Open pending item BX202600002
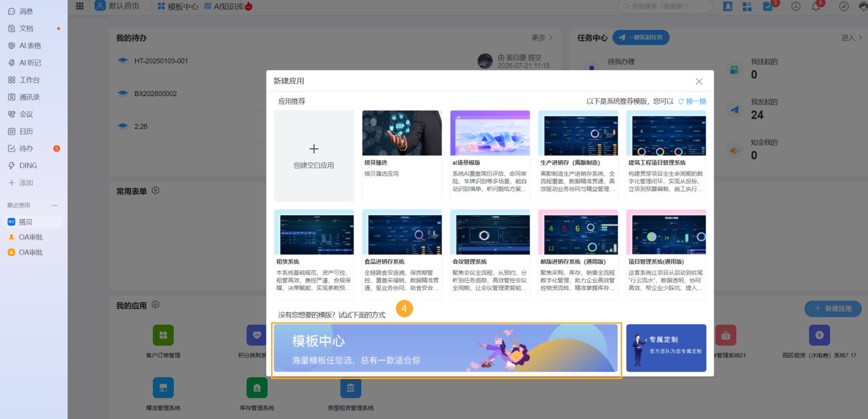Viewport: 868px width, 419px height. tap(155, 94)
